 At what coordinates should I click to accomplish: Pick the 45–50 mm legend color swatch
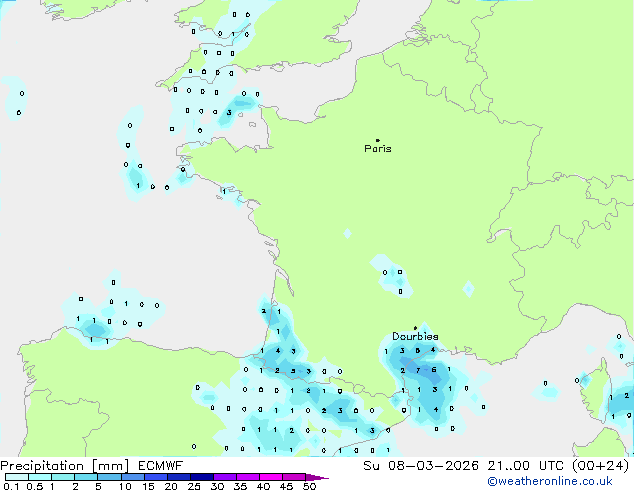click(x=294, y=477)
